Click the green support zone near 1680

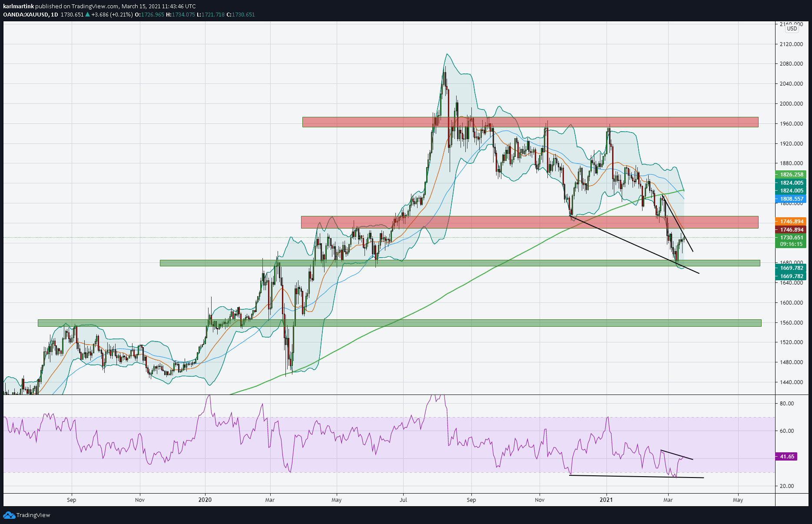point(460,263)
